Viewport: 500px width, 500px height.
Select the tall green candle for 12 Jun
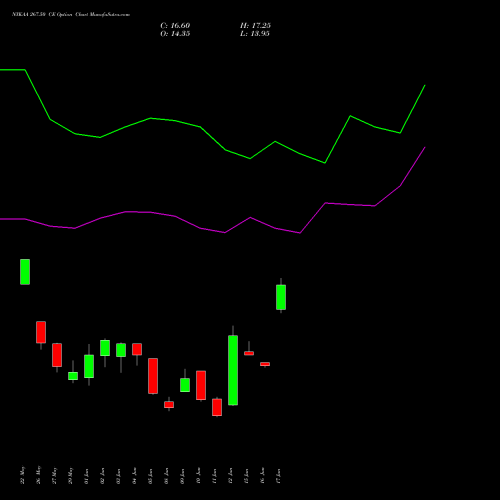point(233,370)
